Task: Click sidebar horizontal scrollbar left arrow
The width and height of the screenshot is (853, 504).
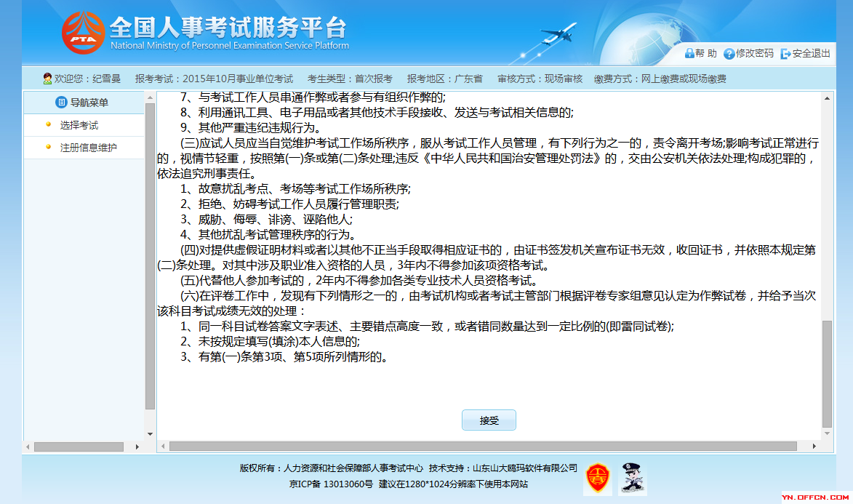Action: 28,447
